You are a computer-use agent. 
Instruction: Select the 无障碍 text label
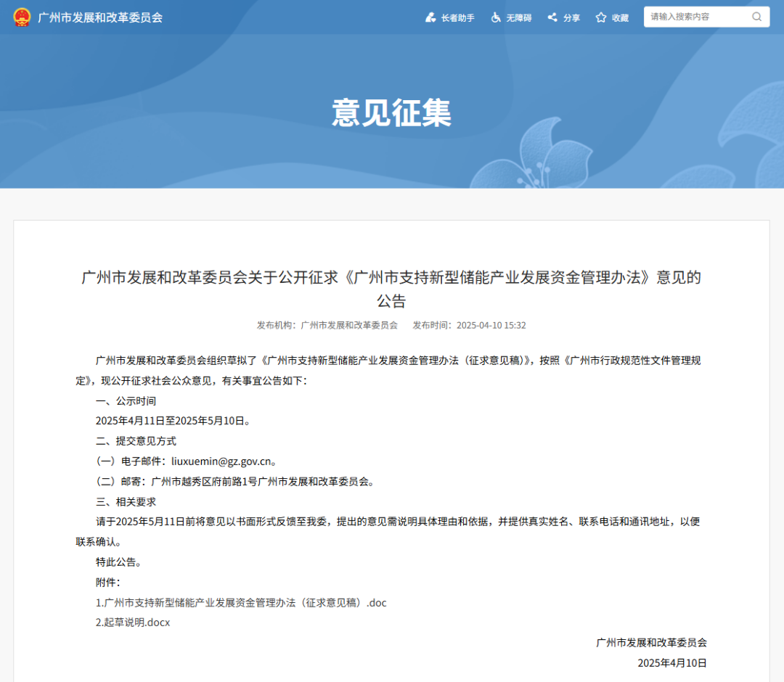click(x=519, y=18)
